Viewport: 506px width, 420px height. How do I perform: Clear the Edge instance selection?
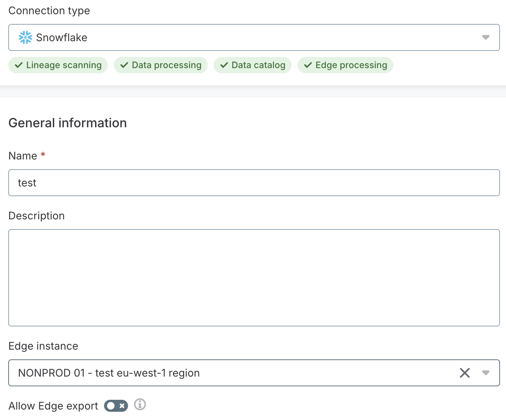[464, 373]
